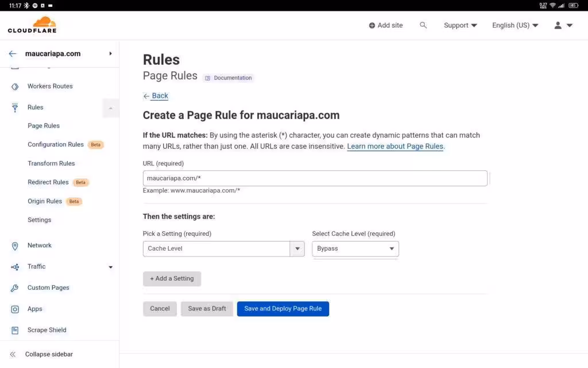Viewport: 588px width, 368px height.
Task: Click the Cancel button
Action: click(x=160, y=309)
